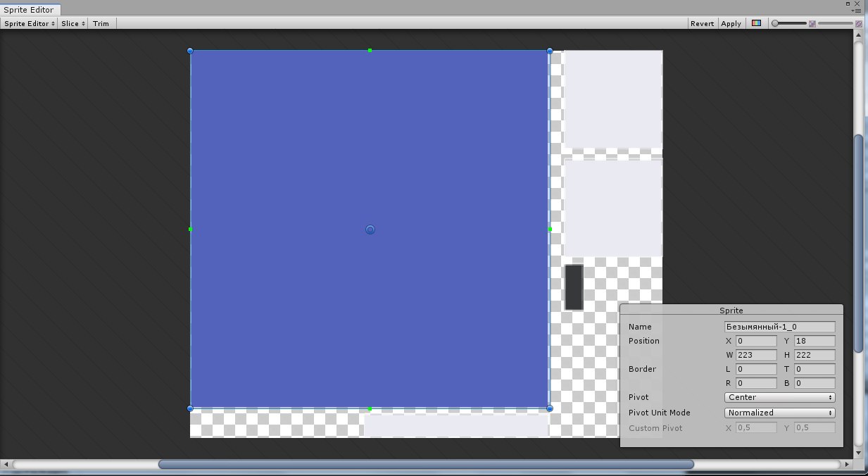The width and height of the screenshot is (868, 476).
Task: Click the horizontal scrollbar thumb
Action: coord(426,465)
